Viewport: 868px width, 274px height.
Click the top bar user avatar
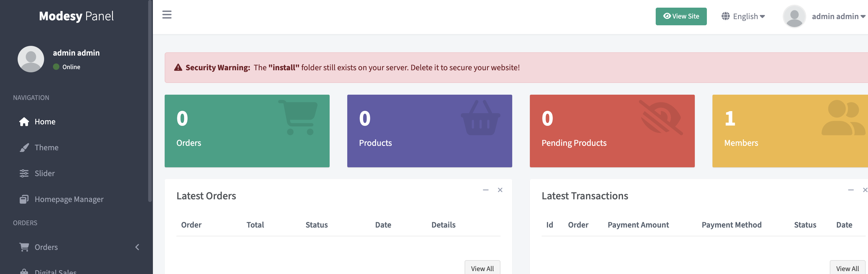(794, 16)
